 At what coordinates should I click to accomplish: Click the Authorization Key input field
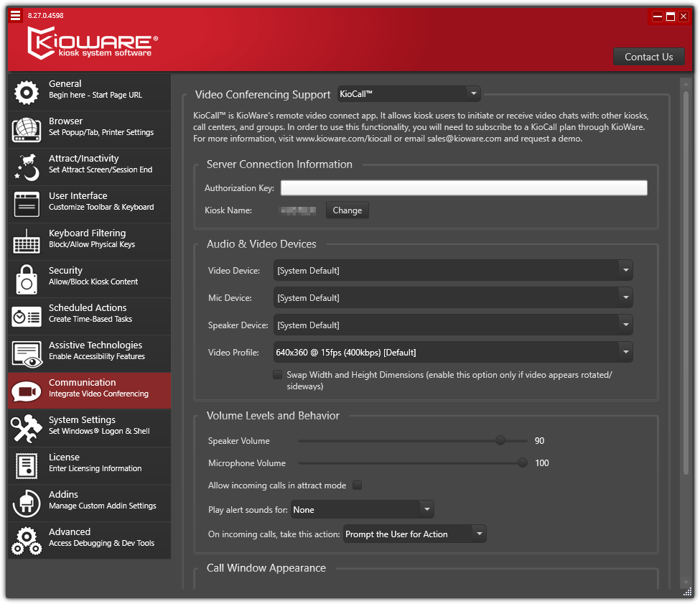coord(464,188)
